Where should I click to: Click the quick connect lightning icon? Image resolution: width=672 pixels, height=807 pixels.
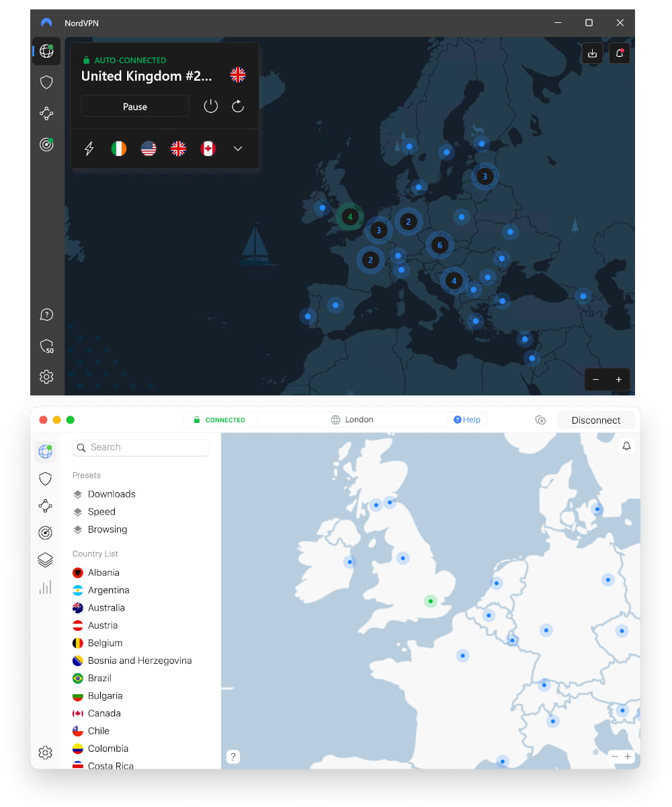pyautogui.click(x=89, y=149)
